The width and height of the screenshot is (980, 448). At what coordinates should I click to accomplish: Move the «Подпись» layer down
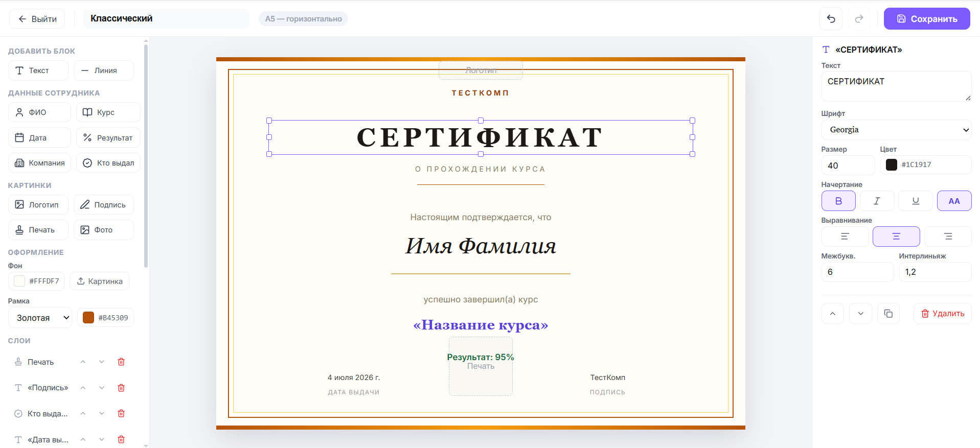[x=102, y=388]
